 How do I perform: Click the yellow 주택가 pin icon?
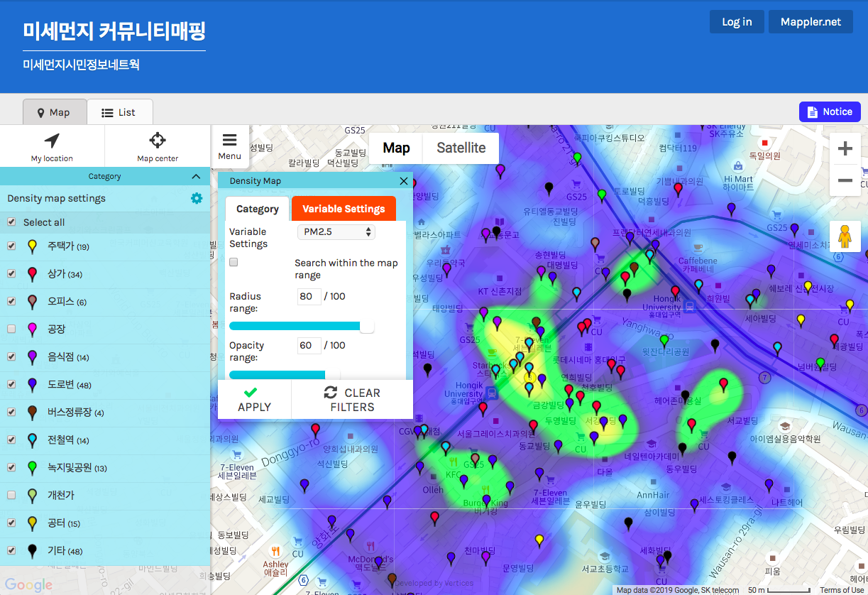coord(32,247)
